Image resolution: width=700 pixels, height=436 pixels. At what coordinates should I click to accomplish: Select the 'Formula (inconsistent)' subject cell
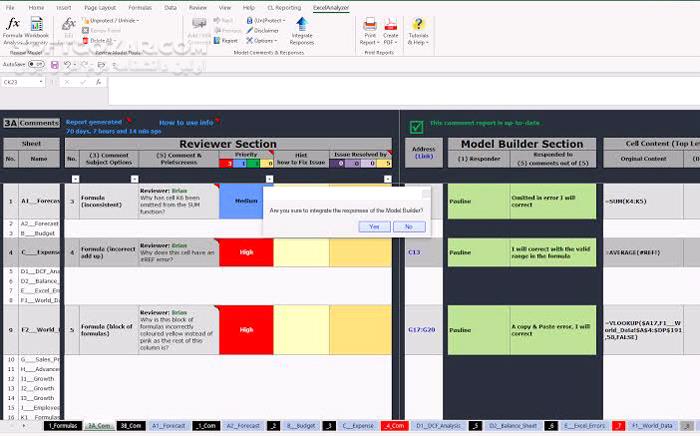click(109, 201)
